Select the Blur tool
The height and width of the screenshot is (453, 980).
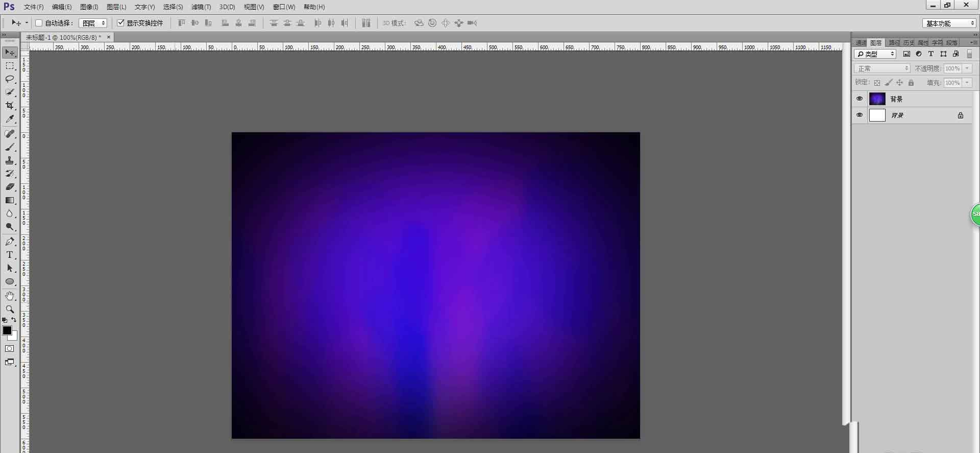(x=10, y=213)
